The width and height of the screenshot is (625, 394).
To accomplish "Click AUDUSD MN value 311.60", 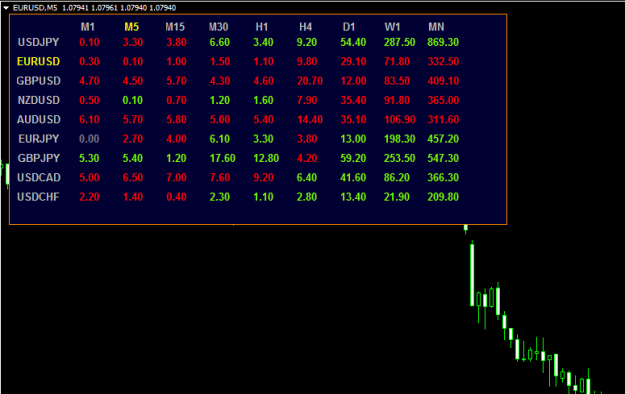I will [443, 120].
